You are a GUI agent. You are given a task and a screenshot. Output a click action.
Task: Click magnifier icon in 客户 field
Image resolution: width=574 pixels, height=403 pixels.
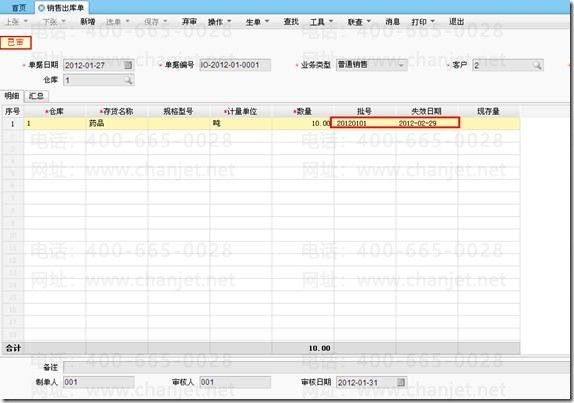coord(537,66)
